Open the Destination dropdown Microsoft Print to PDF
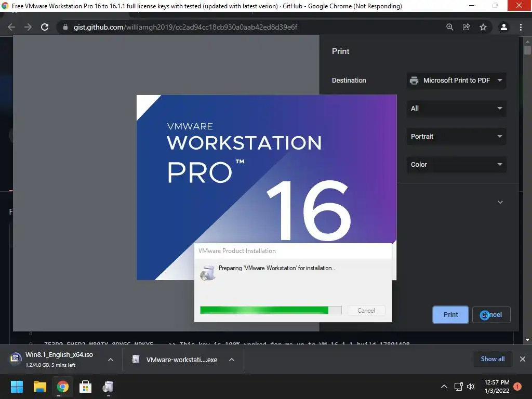532x399 pixels. tap(456, 81)
